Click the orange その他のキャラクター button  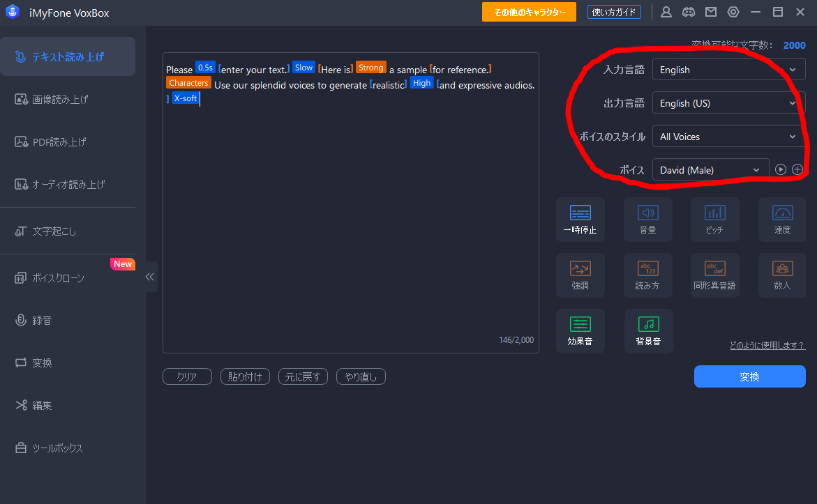(529, 12)
